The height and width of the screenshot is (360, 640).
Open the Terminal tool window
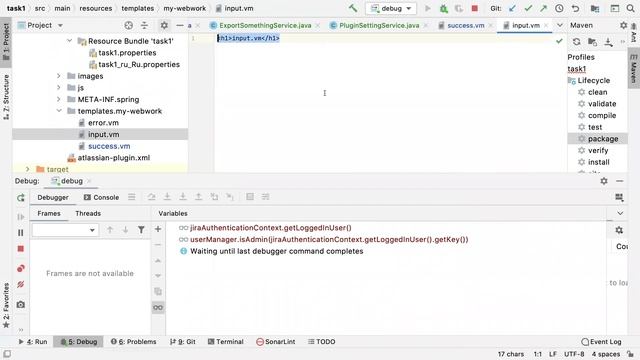226,342
